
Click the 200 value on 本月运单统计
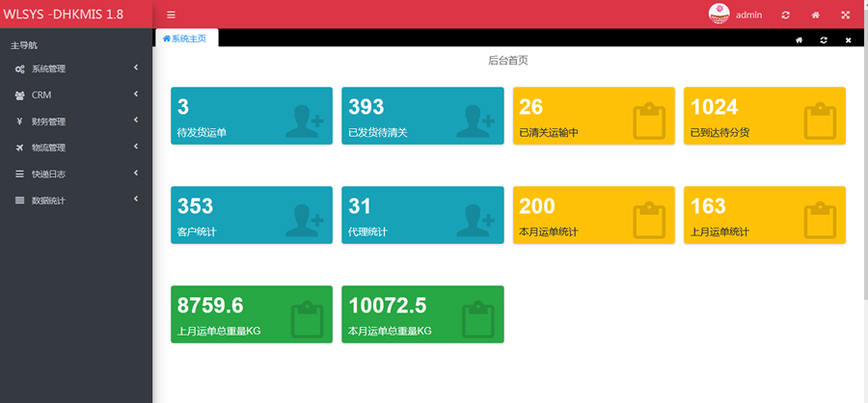coord(537,206)
